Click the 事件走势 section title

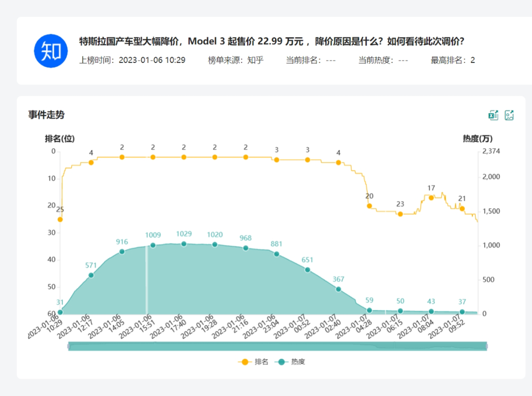tap(46, 115)
